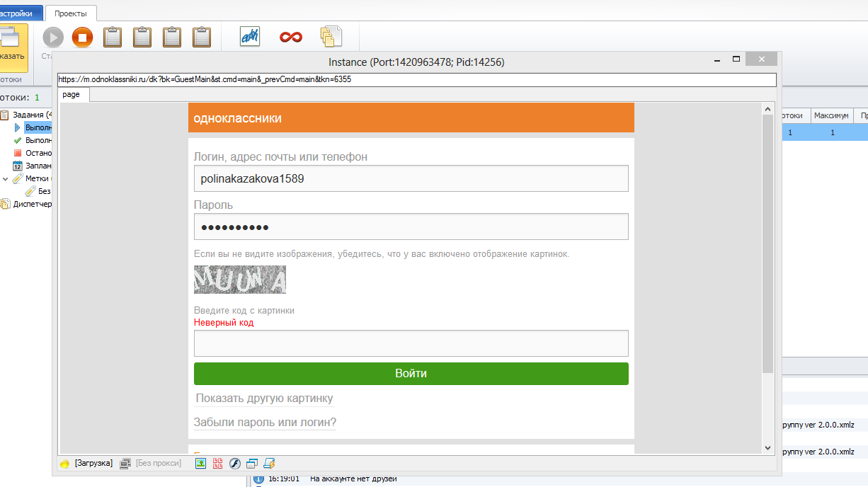The height and width of the screenshot is (487, 868).
Task: Click the proxy computers icon in status bar
Action: coord(125,464)
